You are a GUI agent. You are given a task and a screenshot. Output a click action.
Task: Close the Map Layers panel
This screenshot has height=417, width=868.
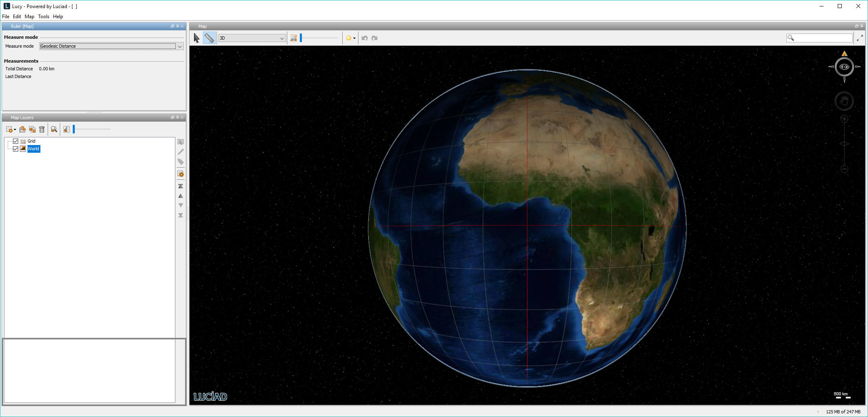(182, 117)
